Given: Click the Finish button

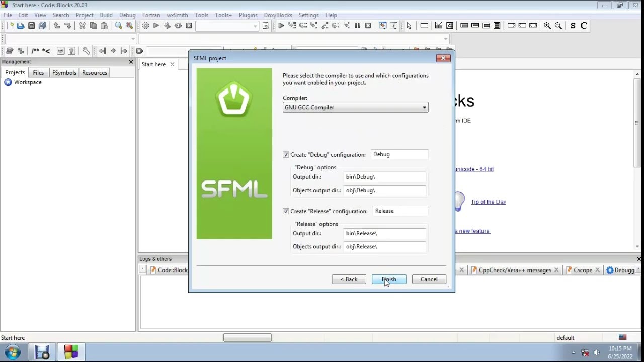Looking at the screenshot, I should pyautogui.click(x=389, y=279).
